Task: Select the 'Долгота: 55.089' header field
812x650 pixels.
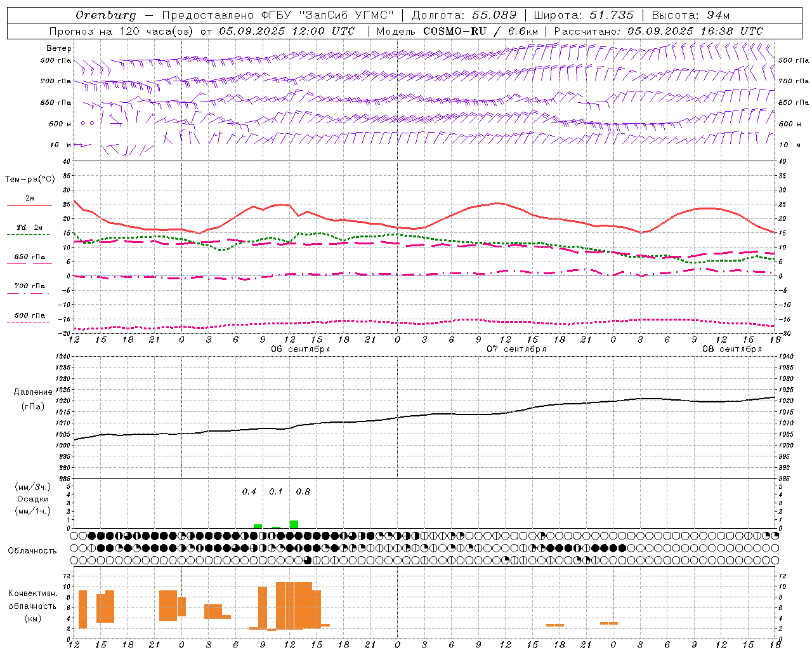Action: click(464, 15)
